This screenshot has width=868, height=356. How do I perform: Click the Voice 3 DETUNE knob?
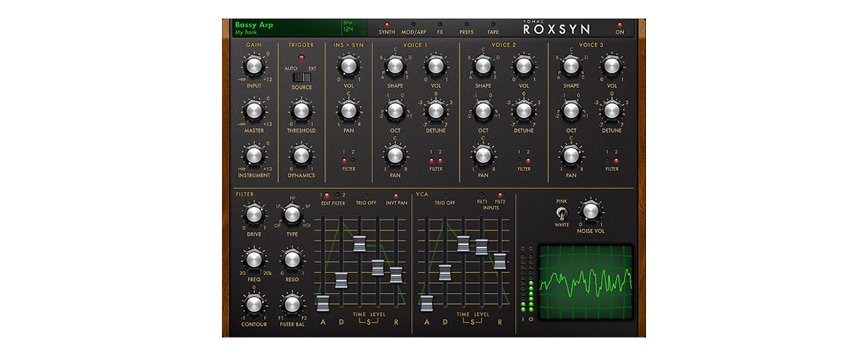pos(612,111)
